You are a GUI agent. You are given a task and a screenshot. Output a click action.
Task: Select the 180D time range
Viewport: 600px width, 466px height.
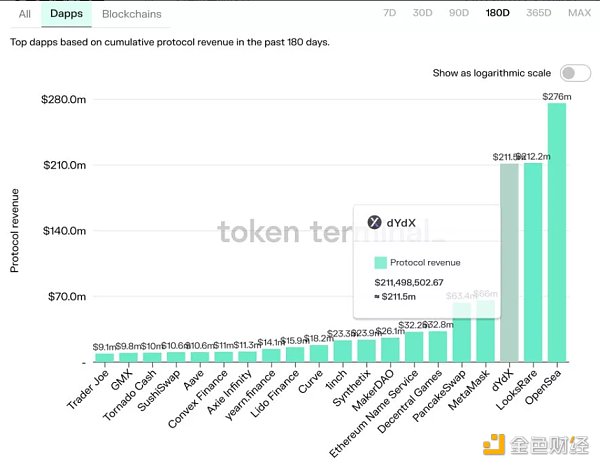pos(496,14)
